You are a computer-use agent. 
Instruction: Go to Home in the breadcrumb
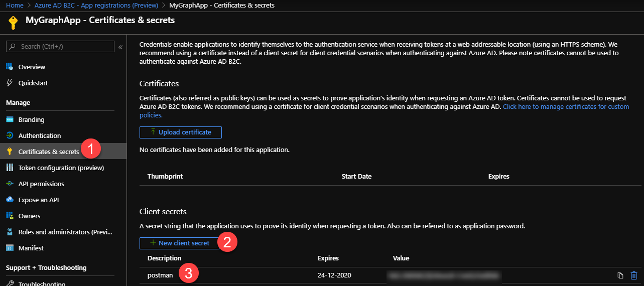point(15,5)
